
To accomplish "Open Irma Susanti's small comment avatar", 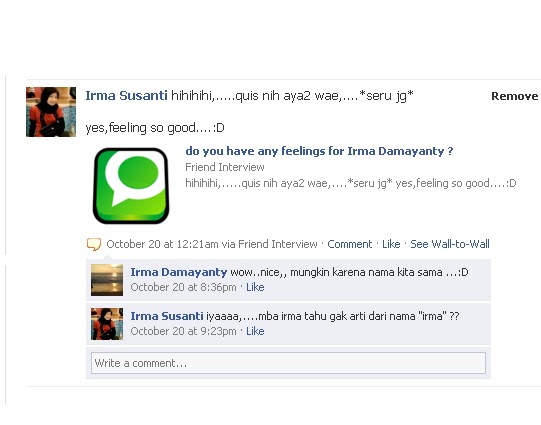I will pyautogui.click(x=107, y=324).
